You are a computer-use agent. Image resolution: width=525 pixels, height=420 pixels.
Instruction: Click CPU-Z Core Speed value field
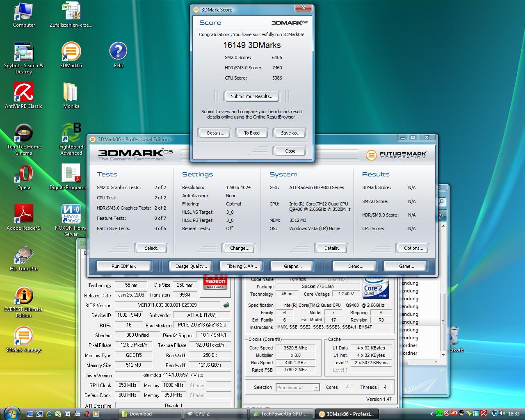[x=295, y=348]
